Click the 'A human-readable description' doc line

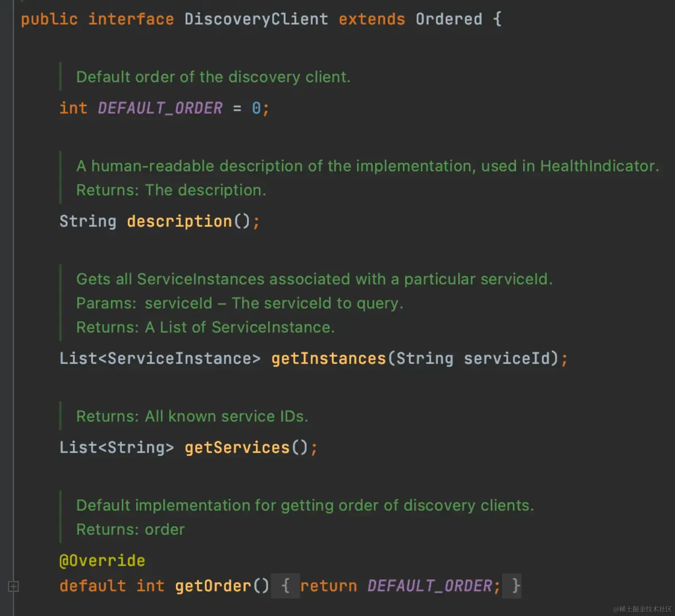click(368, 166)
